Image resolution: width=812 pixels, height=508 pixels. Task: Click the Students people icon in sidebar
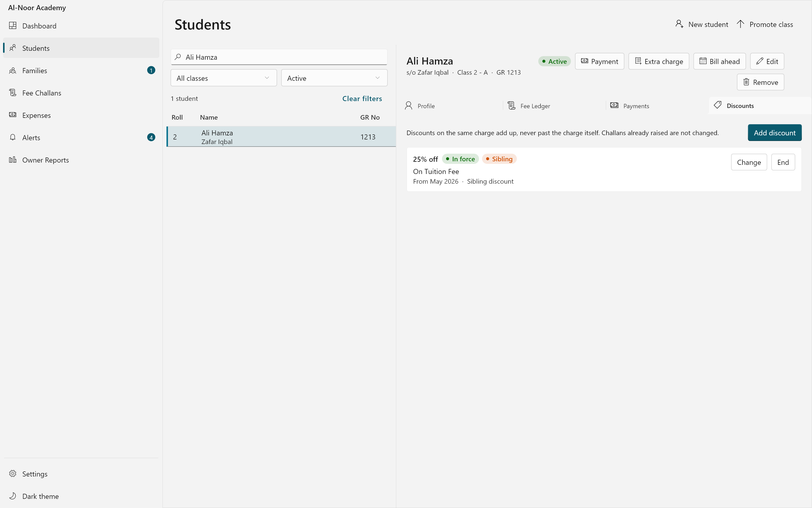tap(13, 48)
